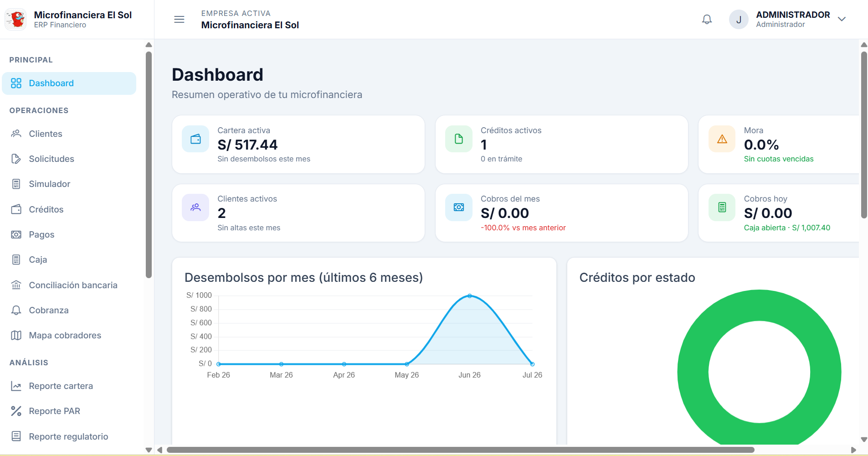This screenshot has height=456, width=868.
Task: Click the 'Desembolsos por mes' chart title
Action: pyautogui.click(x=303, y=277)
